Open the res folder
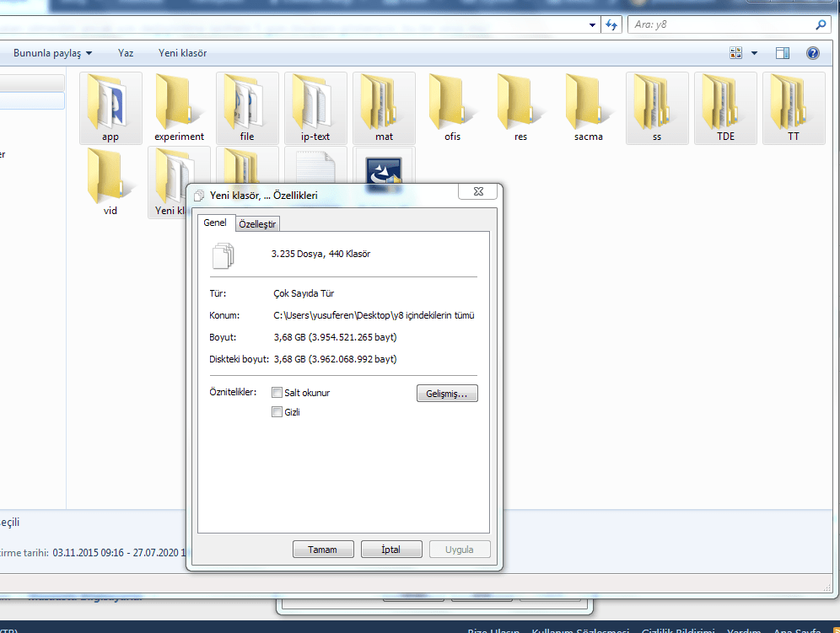Screen dimensions: 840x633 (x=520, y=108)
